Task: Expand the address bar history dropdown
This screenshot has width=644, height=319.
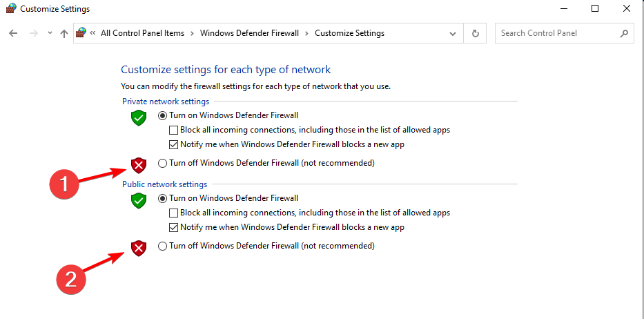Action: point(453,33)
